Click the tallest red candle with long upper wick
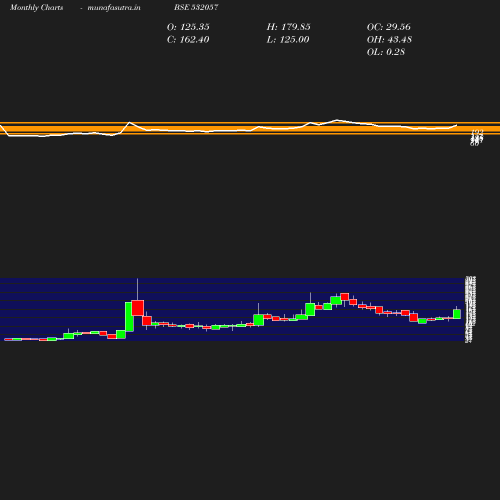Screen dimensions: 500x500 138,308
